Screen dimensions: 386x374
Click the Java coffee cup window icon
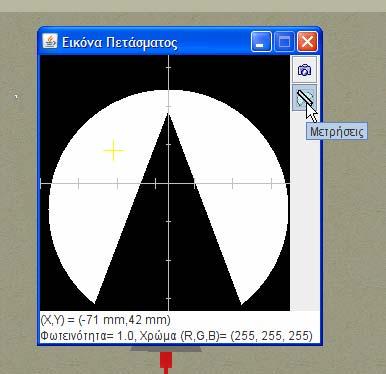50,41
